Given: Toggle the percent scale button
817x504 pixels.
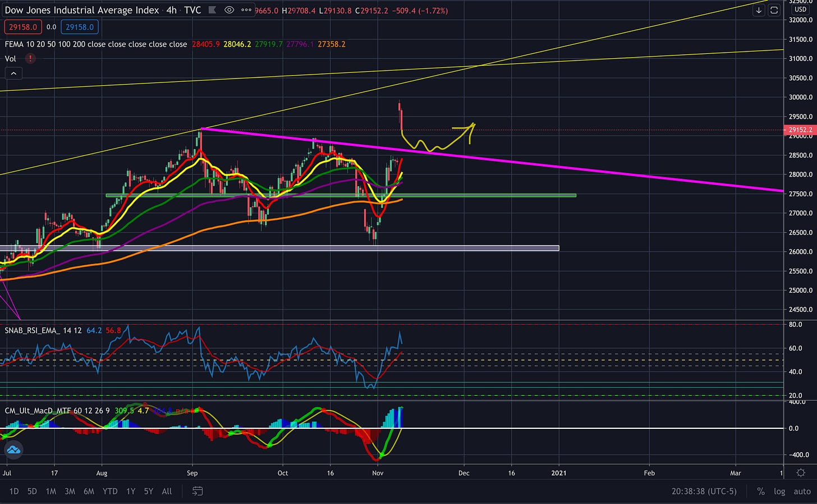Looking at the screenshot, I should click(761, 491).
